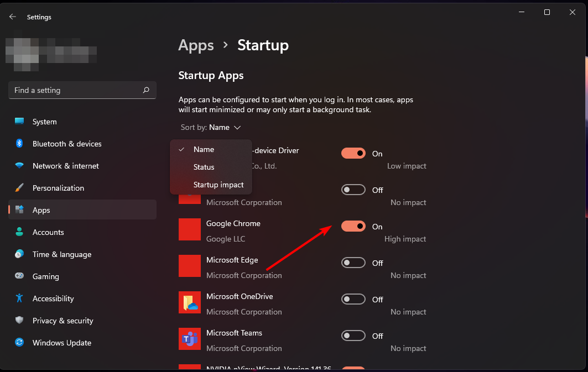This screenshot has height=372, width=588.
Task: Click the Microsoft Teams app name
Action: tap(234, 333)
